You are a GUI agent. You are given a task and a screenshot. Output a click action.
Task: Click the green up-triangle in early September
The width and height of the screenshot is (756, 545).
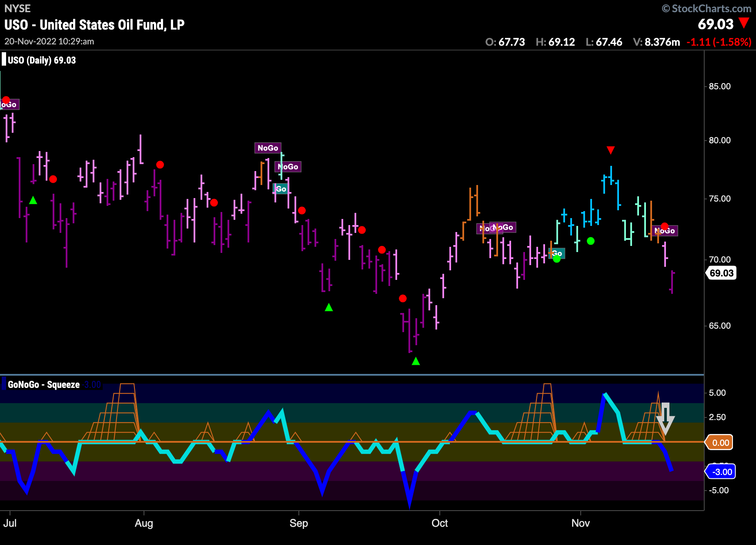(329, 307)
